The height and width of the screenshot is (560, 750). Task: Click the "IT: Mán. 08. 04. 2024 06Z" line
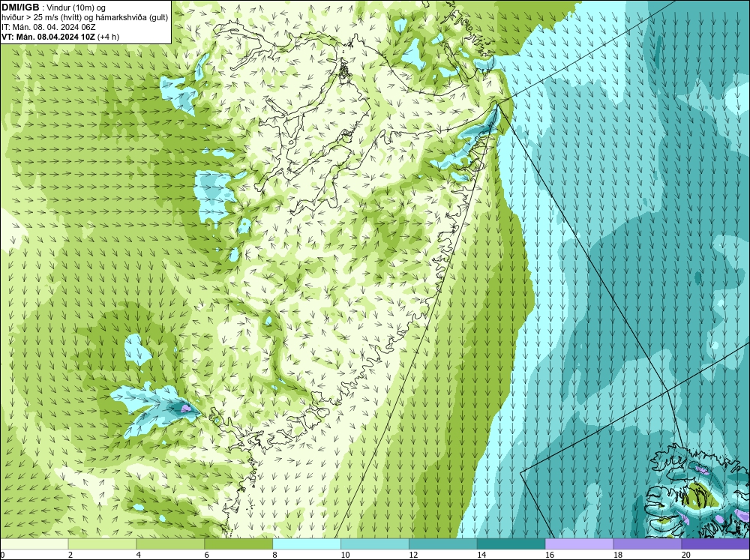point(48,27)
